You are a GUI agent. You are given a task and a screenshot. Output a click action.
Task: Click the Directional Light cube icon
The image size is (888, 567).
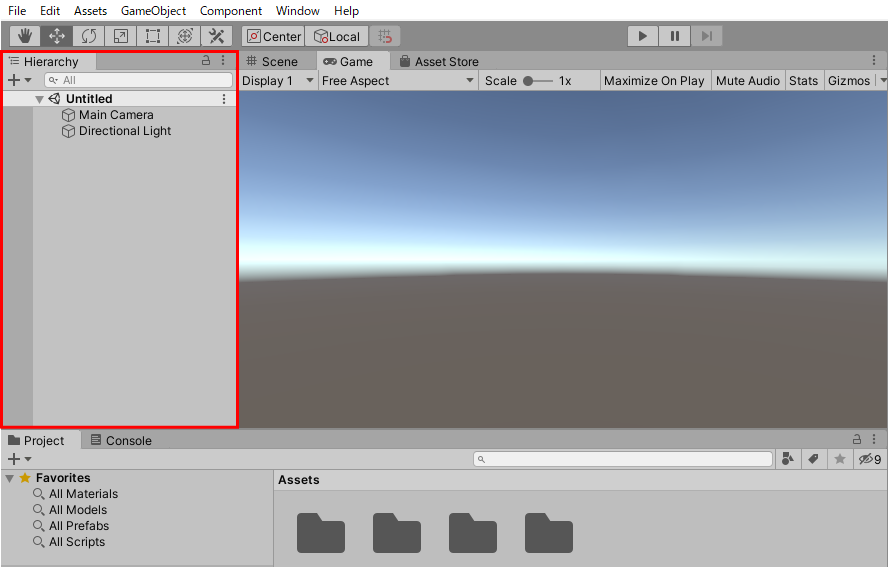[x=68, y=131]
